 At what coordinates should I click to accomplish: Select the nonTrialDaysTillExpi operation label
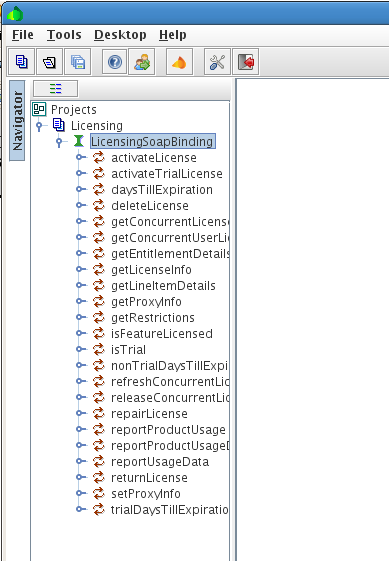pyautogui.click(x=170, y=366)
